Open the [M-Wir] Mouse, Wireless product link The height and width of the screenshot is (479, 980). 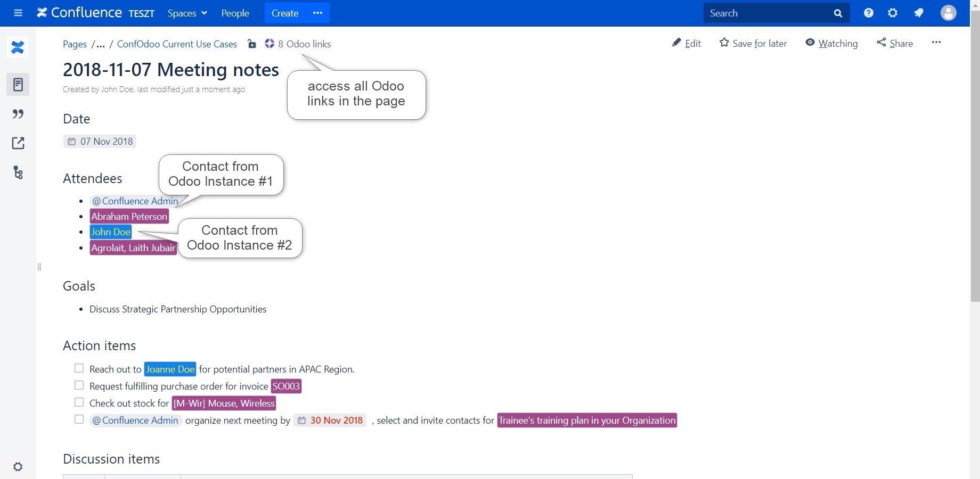pos(224,403)
